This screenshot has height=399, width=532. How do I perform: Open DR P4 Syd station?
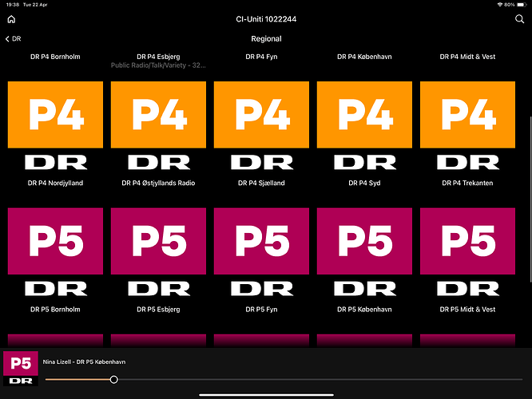[364, 126]
